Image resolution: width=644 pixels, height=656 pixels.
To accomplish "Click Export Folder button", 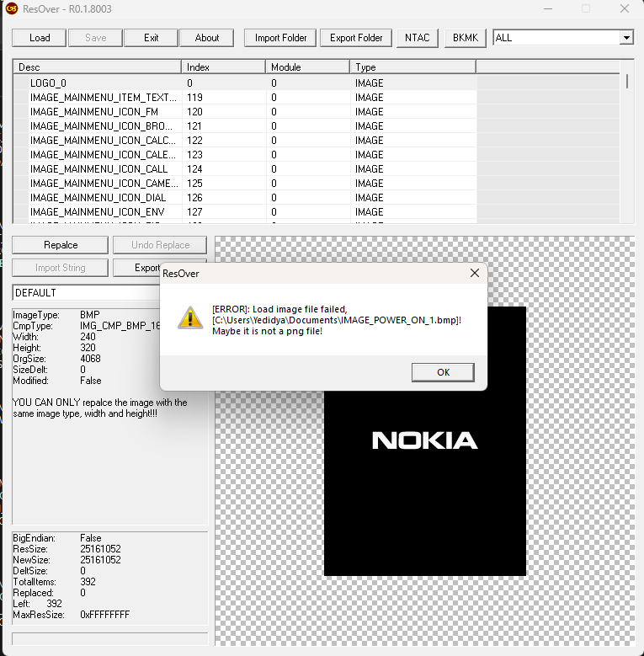I will (356, 38).
